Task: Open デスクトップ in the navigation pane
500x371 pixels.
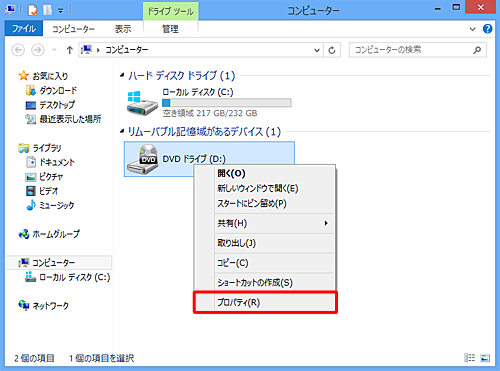Action: pyautogui.click(x=51, y=105)
